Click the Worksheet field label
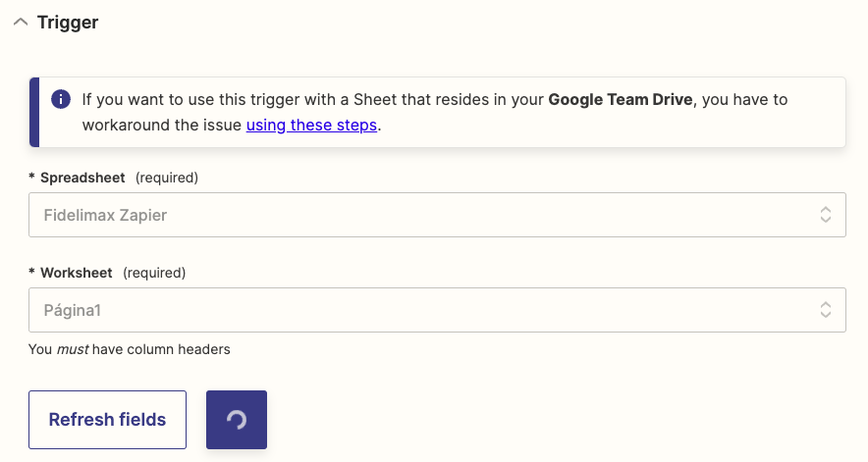Image resolution: width=868 pixels, height=462 pixels. [x=77, y=273]
